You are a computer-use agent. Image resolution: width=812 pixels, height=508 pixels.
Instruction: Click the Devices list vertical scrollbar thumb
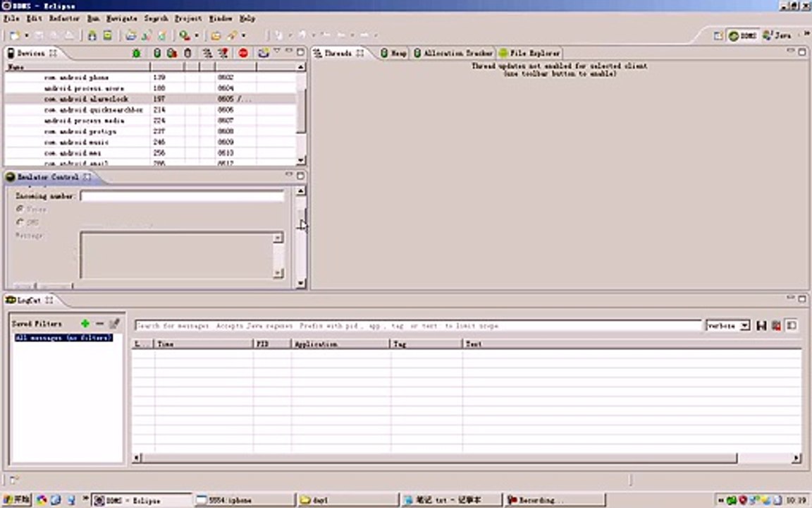(x=300, y=111)
